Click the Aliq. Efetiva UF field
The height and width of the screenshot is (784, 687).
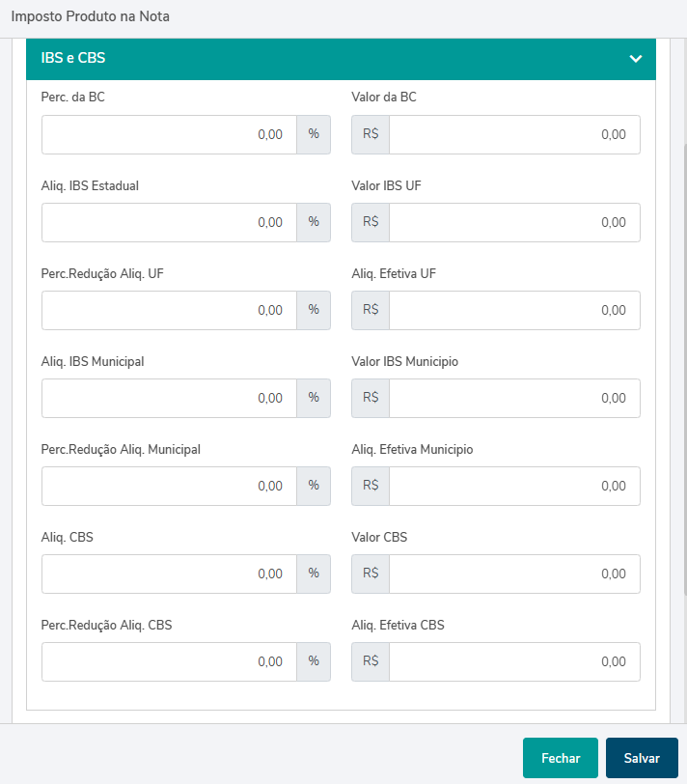(514, 311)
